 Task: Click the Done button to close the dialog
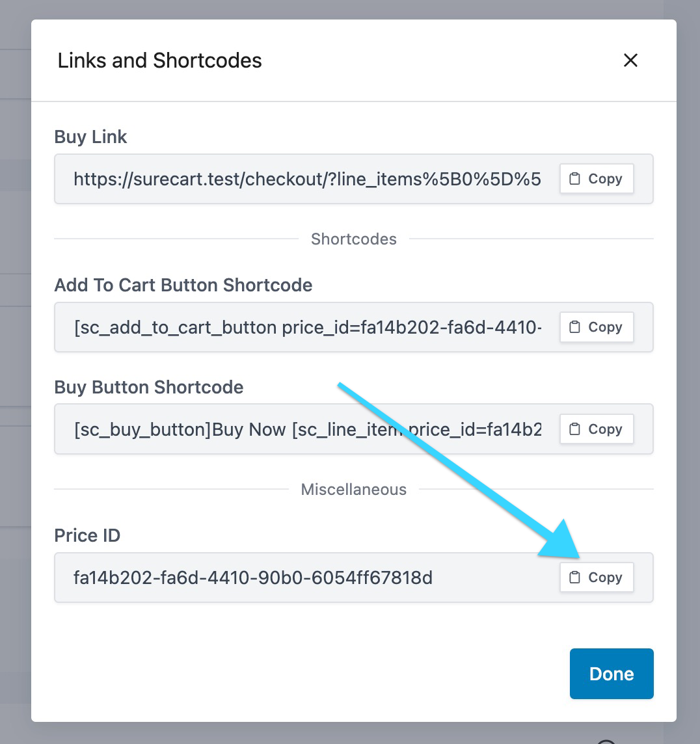coord(611,673)
